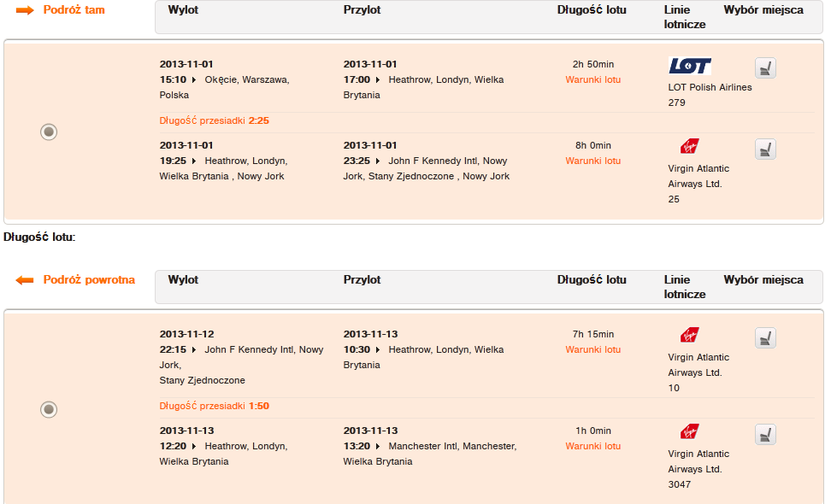Open seat selection for Virgin Atlantic flight 10

[765, 337]
